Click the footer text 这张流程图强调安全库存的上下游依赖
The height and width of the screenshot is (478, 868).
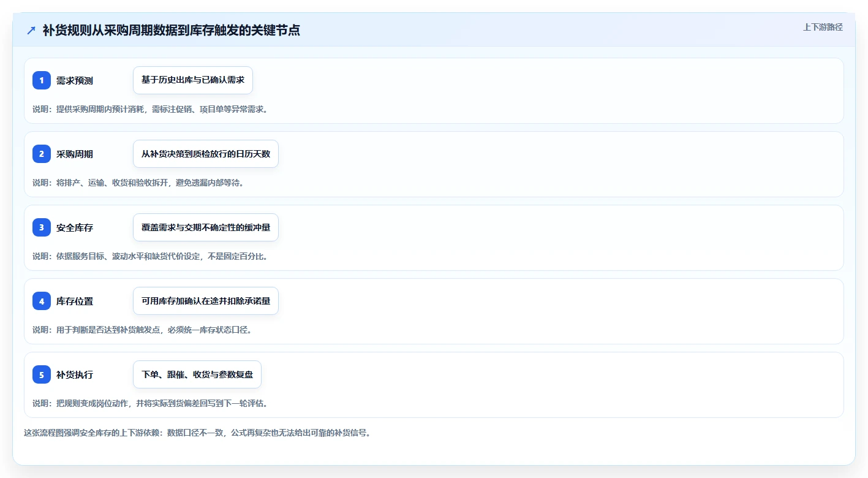[x=197, y=433]
